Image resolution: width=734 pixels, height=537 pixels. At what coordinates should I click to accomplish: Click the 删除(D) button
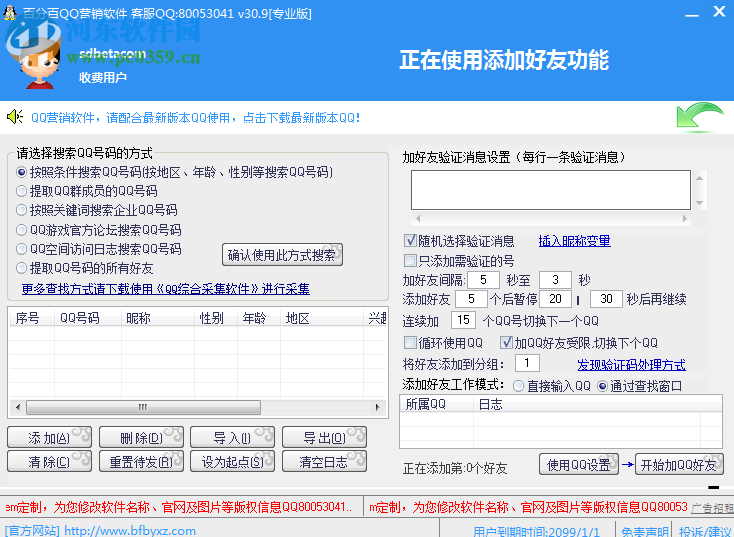[x=141, y=437]
